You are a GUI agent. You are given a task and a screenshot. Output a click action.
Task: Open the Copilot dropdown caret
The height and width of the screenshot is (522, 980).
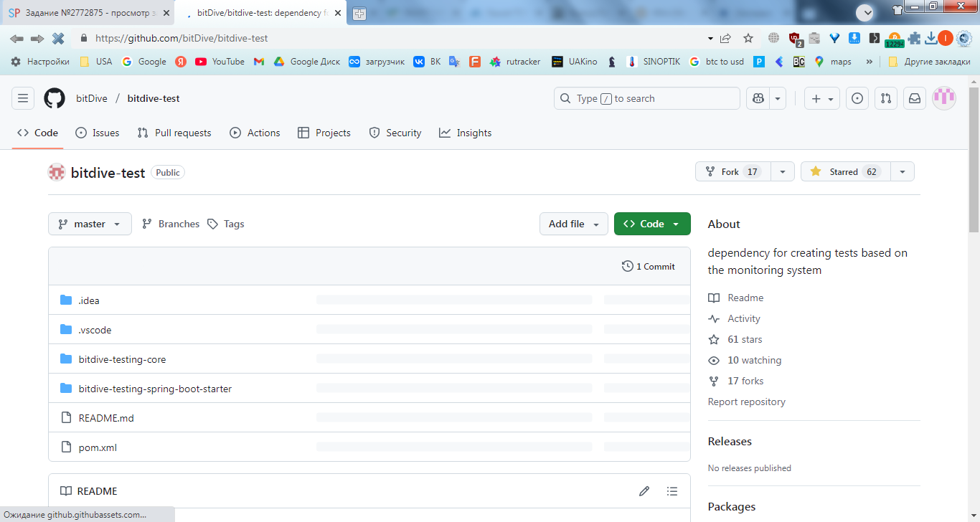tap(778, 98)
